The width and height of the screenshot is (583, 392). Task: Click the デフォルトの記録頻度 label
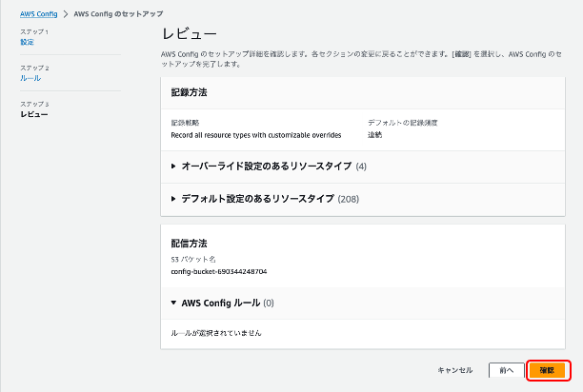point(403,123)
